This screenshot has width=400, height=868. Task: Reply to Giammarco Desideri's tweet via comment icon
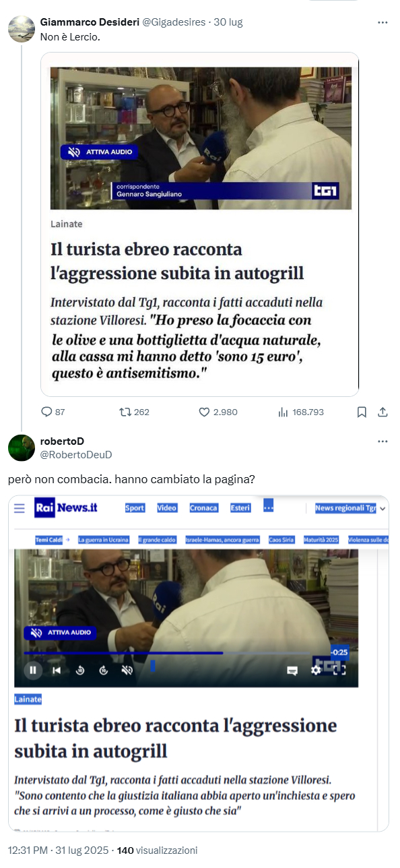click(x=46, y=412)
